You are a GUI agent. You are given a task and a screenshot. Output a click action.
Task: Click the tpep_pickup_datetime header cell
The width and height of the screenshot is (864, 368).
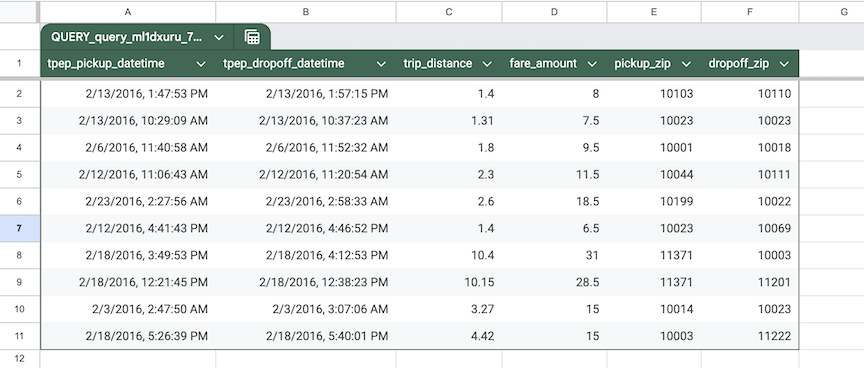click(x=128, y=64)
